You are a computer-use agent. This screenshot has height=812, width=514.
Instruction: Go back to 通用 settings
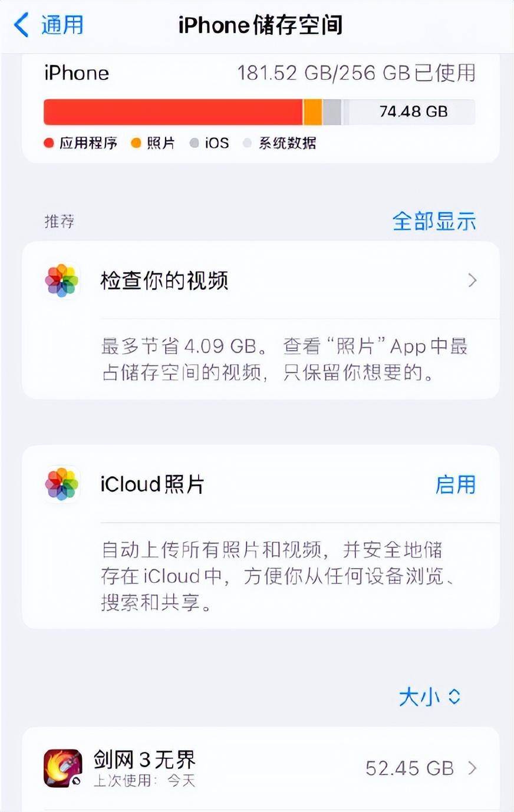pyautogui.click(x=49, y=25)
